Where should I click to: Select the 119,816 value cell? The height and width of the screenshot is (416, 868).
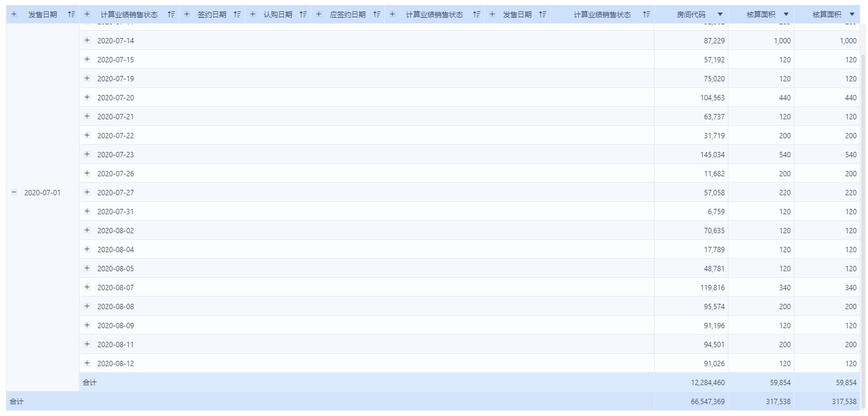tap(692, 287)
